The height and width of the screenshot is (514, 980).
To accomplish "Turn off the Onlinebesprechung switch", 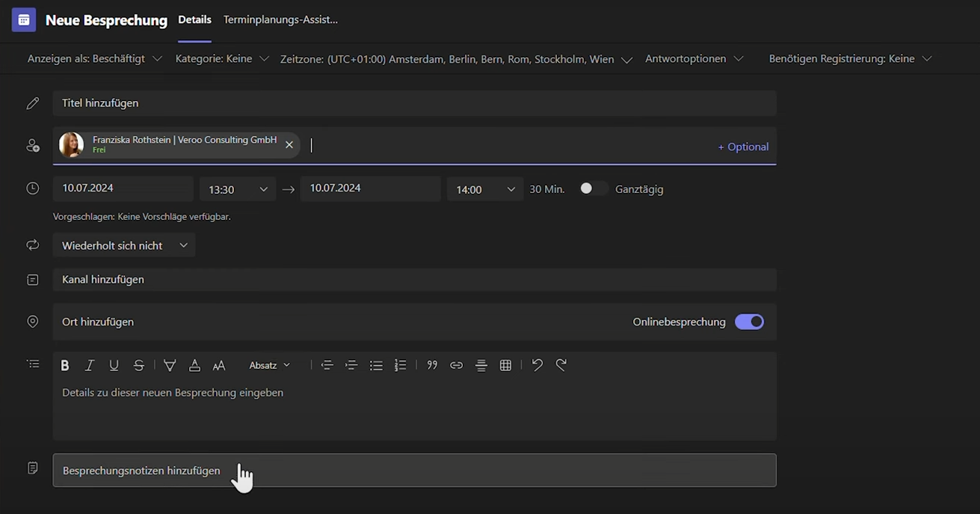I will point(749,322).
